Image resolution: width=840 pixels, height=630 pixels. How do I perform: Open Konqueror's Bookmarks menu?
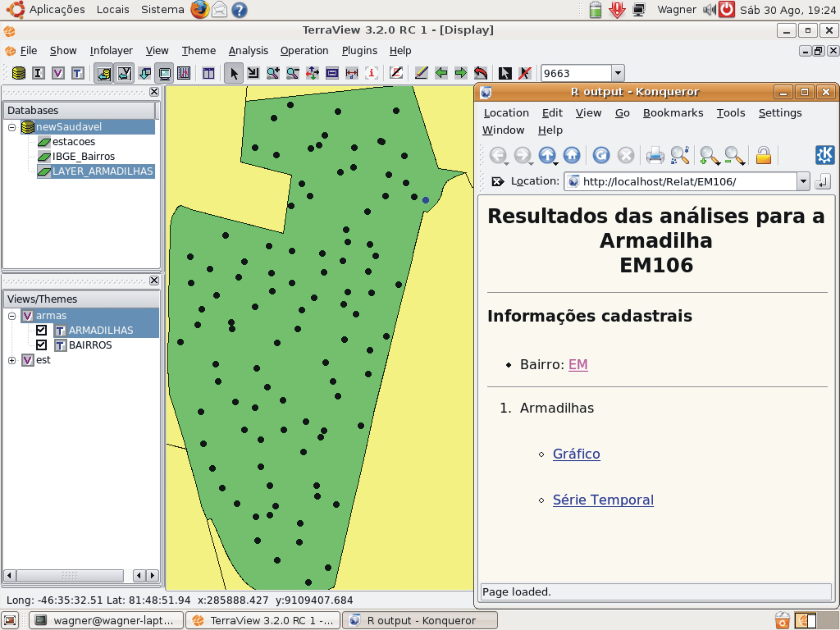coord(673,113)
